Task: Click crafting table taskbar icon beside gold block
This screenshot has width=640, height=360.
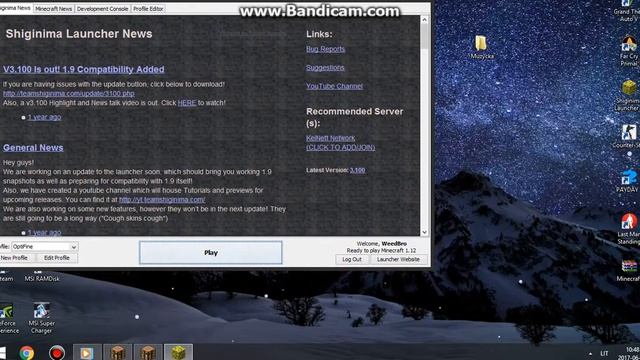Action: (148, 353)
